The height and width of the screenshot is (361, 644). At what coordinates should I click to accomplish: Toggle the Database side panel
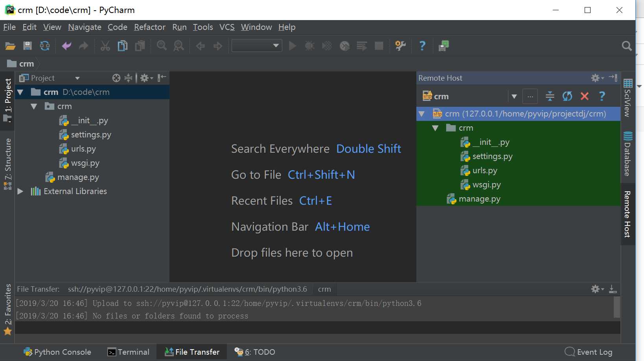tap(628, 154)
